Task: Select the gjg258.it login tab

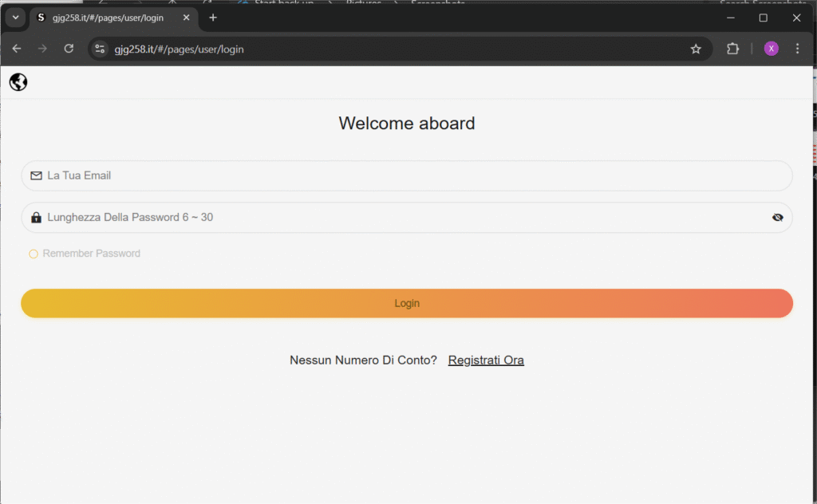Action: tap(108, 18)
